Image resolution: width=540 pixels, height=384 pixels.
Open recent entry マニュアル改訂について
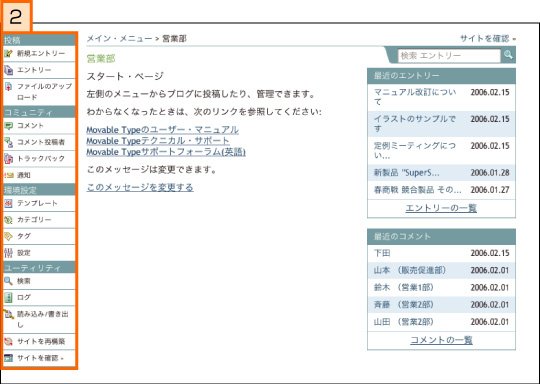[415, 97]
